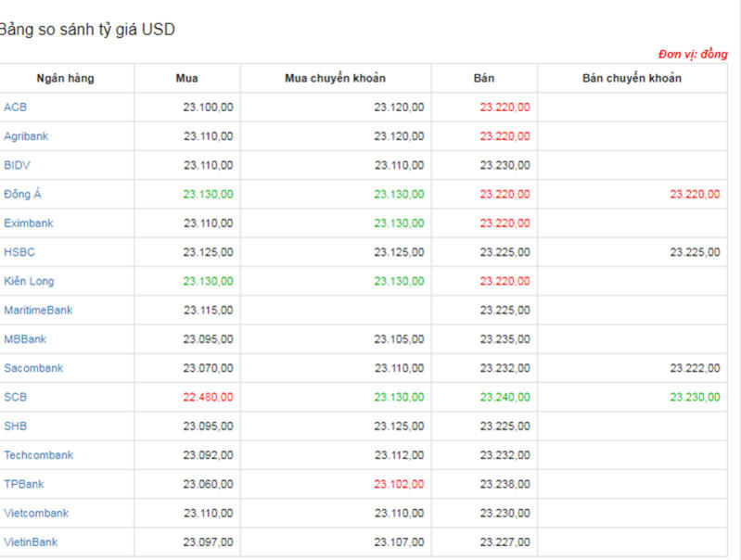Viewport: 741px width, 560px height.
Task: Select BIDV in the bank list
Action: 17,165
